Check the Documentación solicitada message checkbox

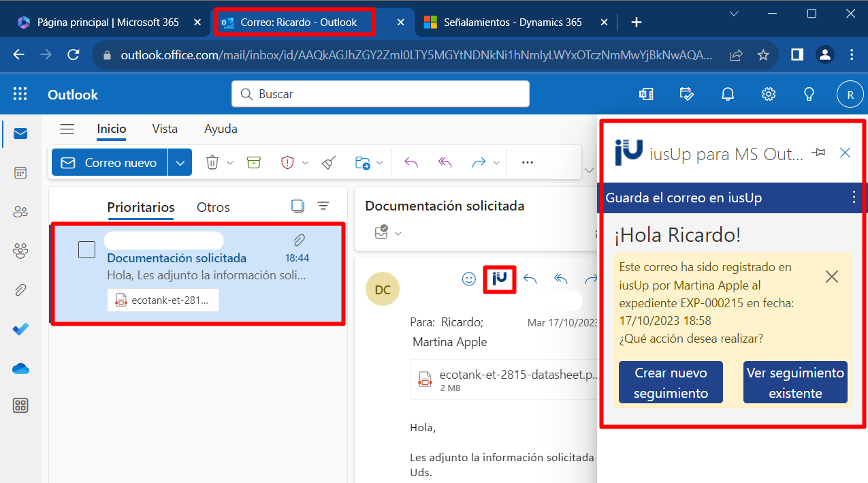click(x=86, y=250)
